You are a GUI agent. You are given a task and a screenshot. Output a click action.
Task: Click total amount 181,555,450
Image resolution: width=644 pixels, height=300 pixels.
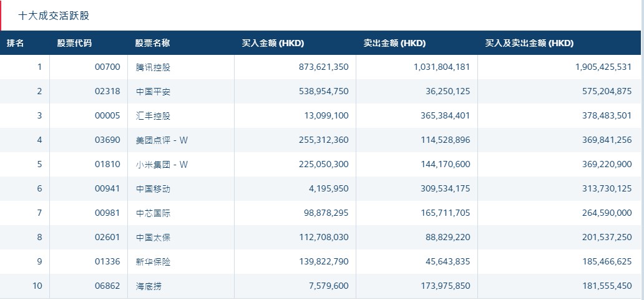click(607, 286)
